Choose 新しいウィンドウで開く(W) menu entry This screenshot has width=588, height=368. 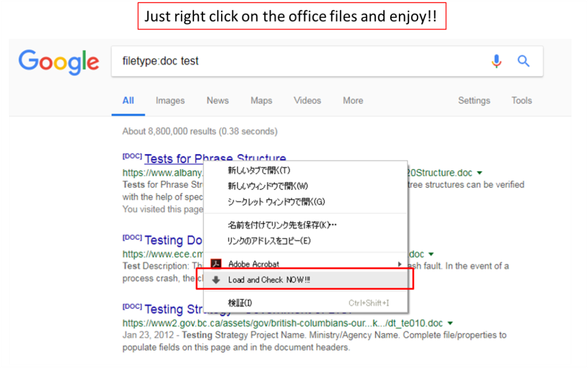click(305, 186)
